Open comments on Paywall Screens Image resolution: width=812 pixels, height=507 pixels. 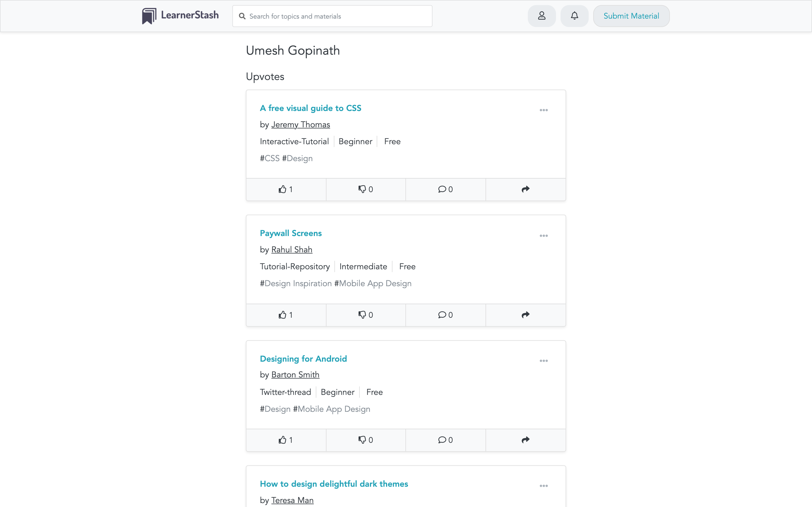click(445, 315)
